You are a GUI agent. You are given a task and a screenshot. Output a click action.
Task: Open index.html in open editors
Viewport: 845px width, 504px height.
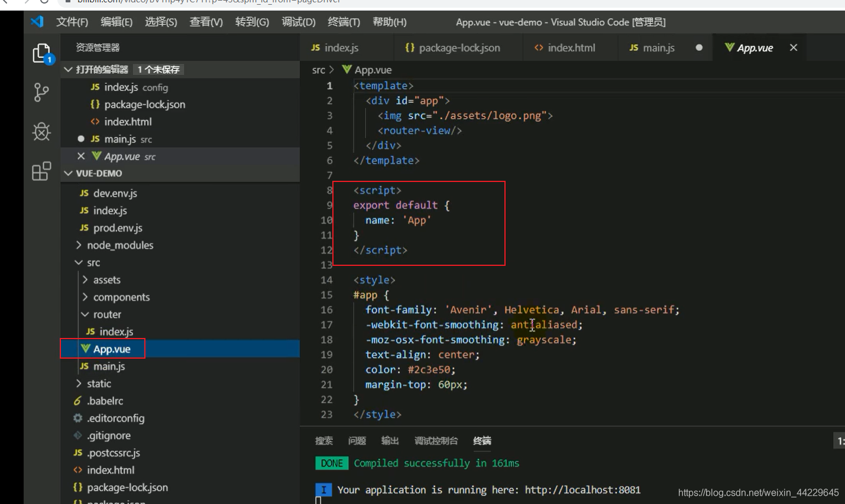(180, 122)
